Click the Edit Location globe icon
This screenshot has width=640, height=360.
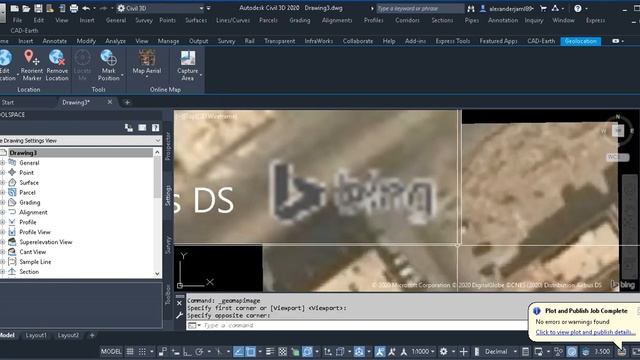(x=6, y=58)
